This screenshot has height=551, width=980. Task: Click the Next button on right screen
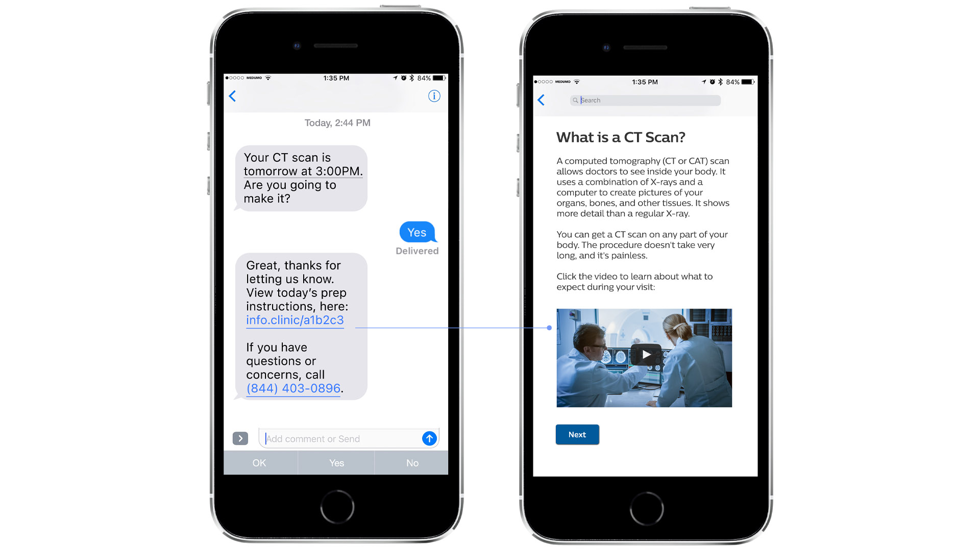click(577, 434)
